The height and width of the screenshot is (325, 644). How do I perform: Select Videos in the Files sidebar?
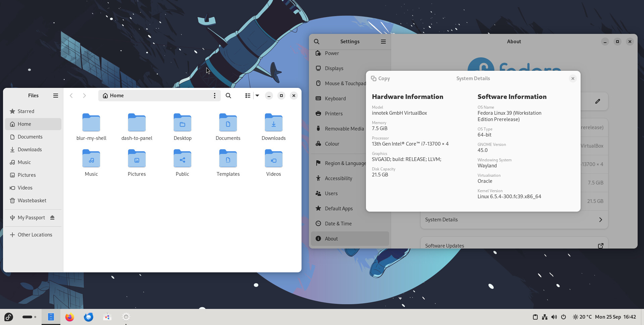[33, 188]
